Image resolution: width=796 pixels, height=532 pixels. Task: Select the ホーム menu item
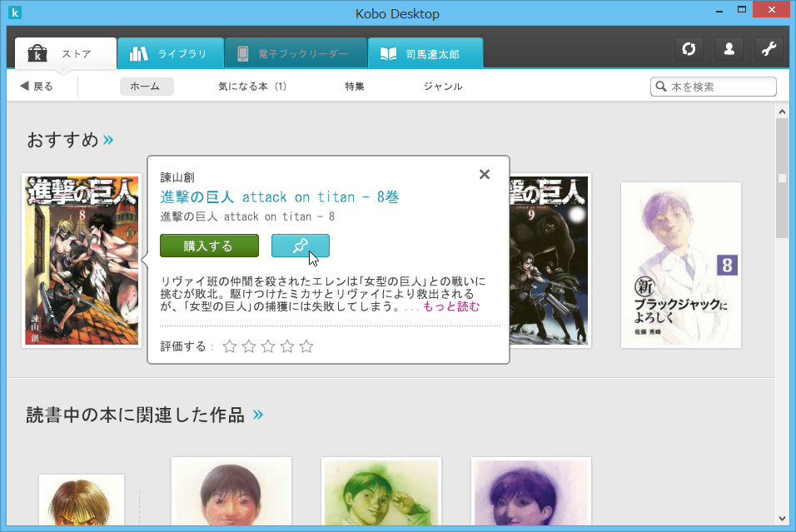pyautogui.click(x=147, y=87)
